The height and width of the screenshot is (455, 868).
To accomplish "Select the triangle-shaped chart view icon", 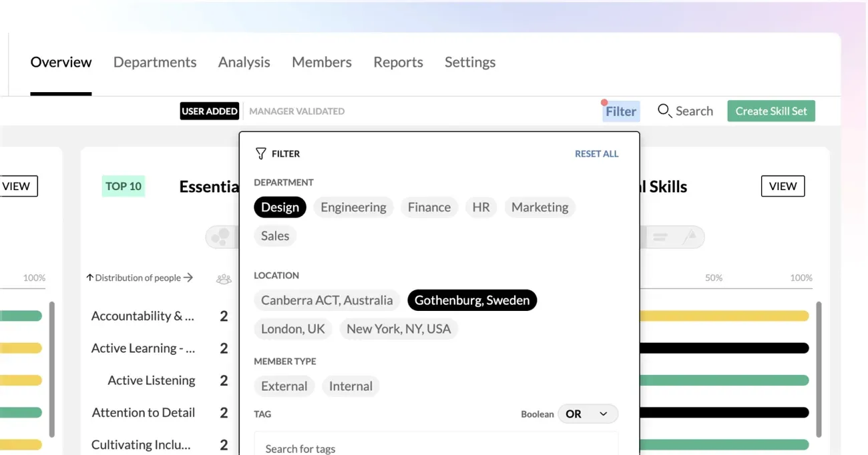I will tap(690, 236).
